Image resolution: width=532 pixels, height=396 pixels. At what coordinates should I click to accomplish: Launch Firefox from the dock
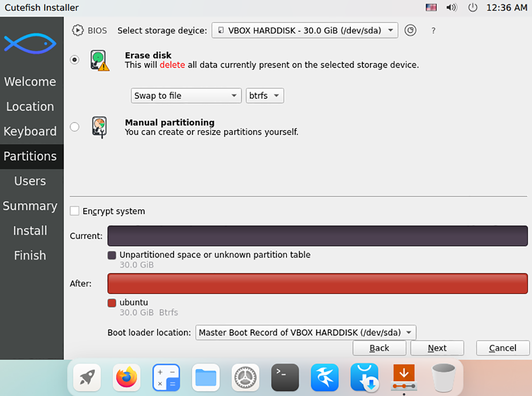click(x=126, y=378)
